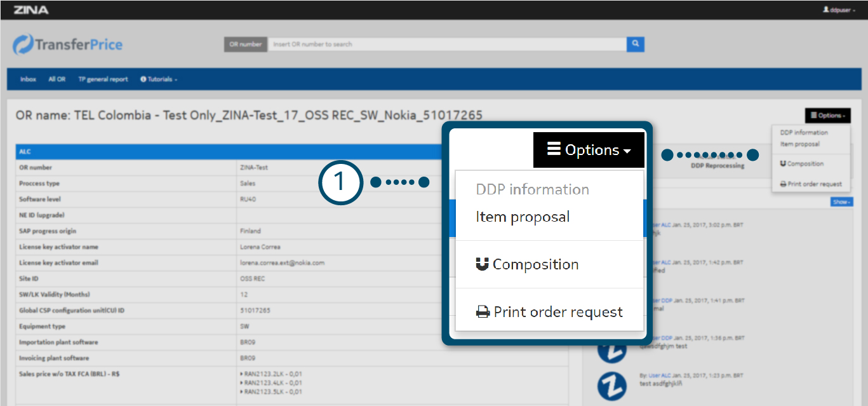Screen dimensions: 868x406
Task: Click the info icon next to Tutorials
Action: (x=144, y=79)
